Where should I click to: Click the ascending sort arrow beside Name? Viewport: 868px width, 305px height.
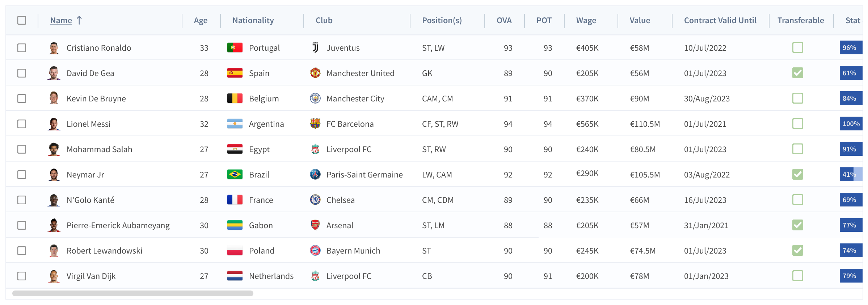(x=79, y=20)
